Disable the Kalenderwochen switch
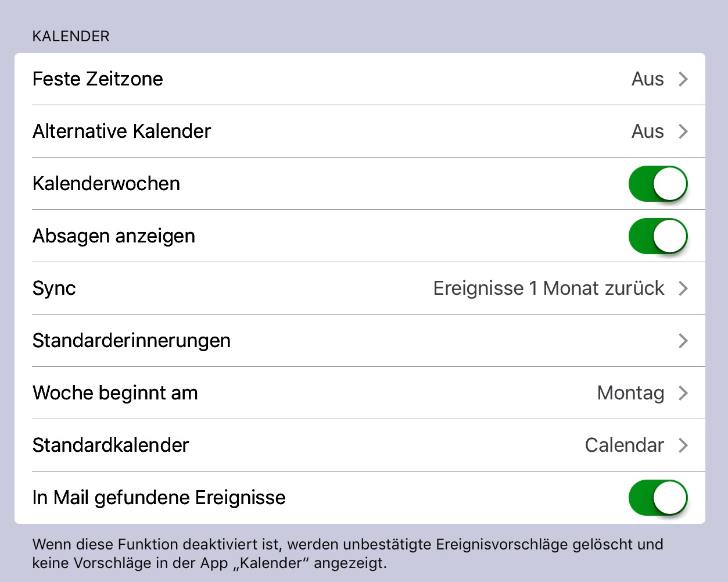 pyautogui.click(x=658, y=184)
